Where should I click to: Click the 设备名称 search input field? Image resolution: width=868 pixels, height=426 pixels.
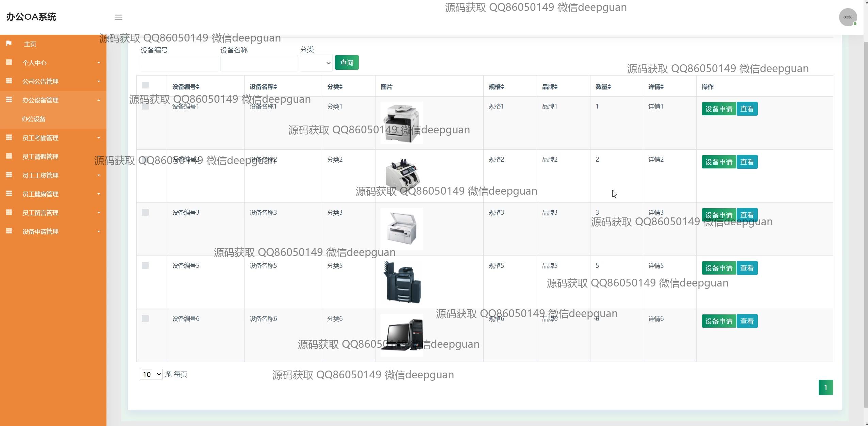coord(259,63)
